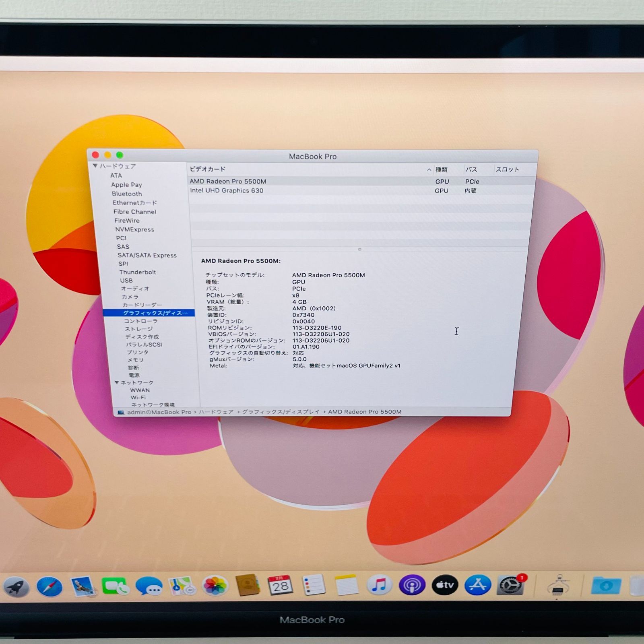Select Ethernetカード in the sidebar

pyautogui.click(x=135, y=203)
